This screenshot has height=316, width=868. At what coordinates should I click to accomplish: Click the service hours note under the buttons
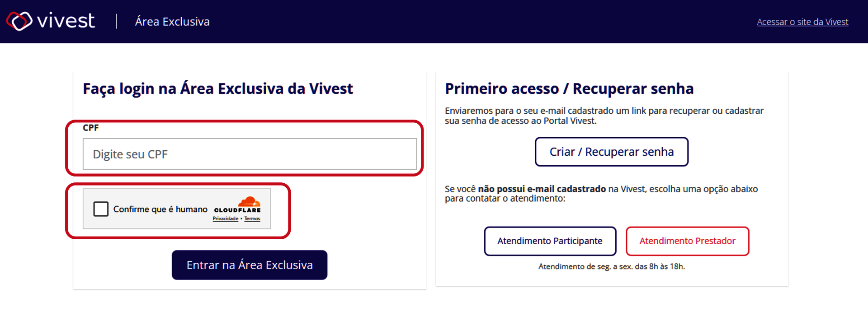612,267
